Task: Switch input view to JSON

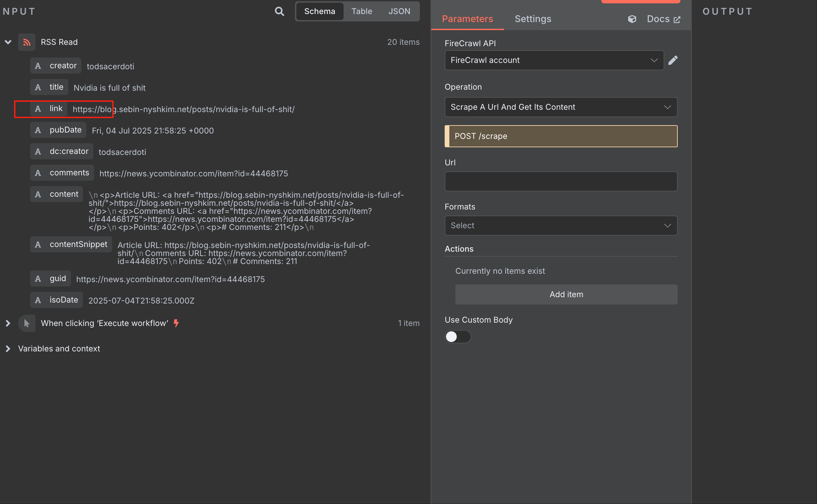Action: tap(399, 11)
